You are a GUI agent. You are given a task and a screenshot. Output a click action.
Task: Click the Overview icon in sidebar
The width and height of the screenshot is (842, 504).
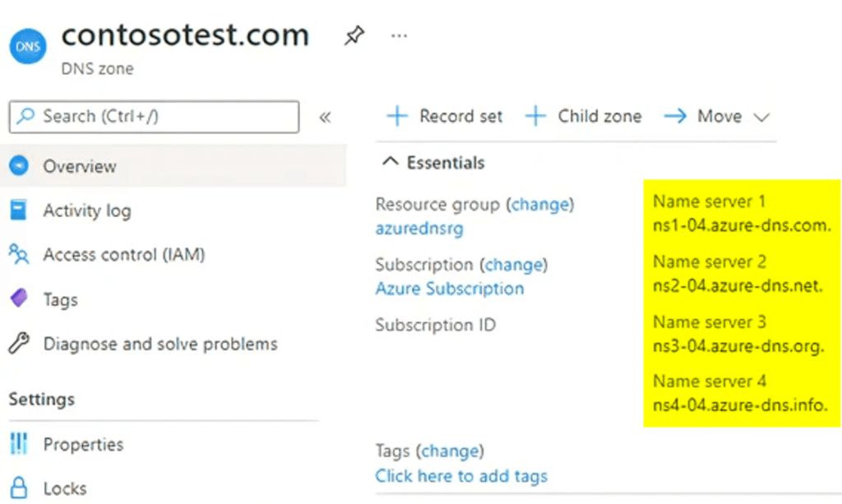[x=18, y=166]
